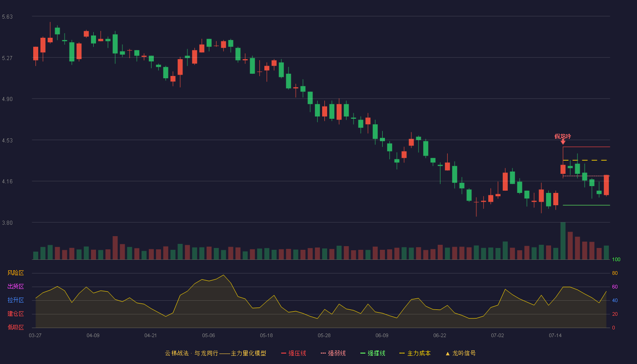Toggle the 主力成本 legend entry

click(415, 353)
